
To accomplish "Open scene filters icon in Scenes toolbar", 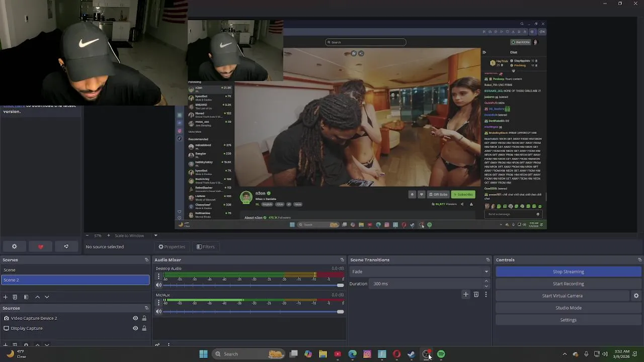I will coord(26,297).
